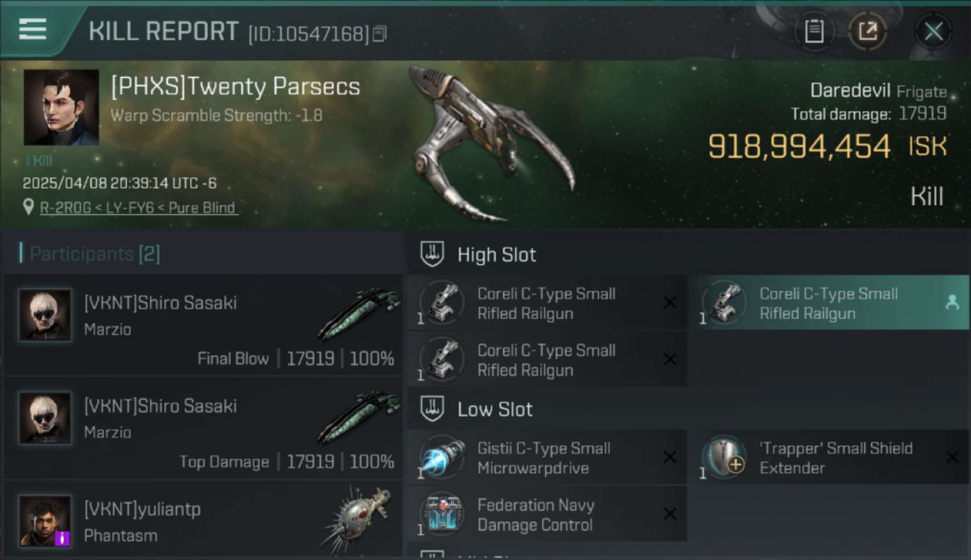Select yuliantp Phantasm participant entry
The height and width of the screenshot is (560, 971).
[x=202, y=520]
